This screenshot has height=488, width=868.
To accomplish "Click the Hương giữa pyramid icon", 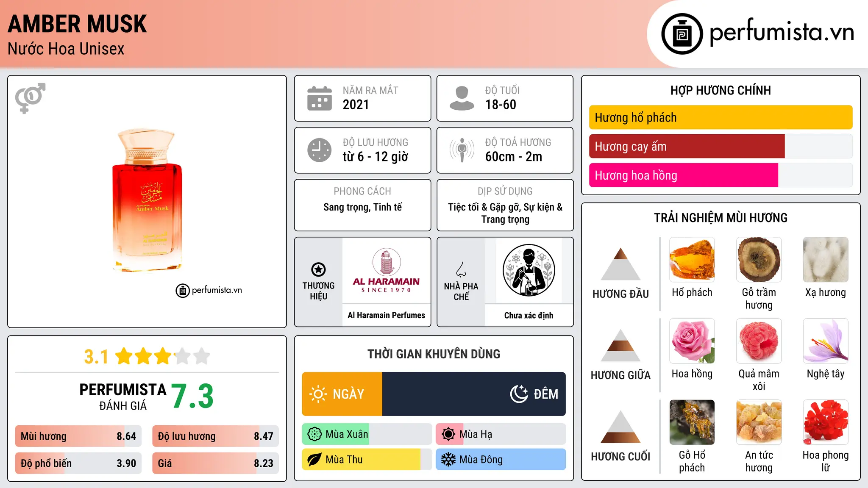I will click(x=620, y=345).
